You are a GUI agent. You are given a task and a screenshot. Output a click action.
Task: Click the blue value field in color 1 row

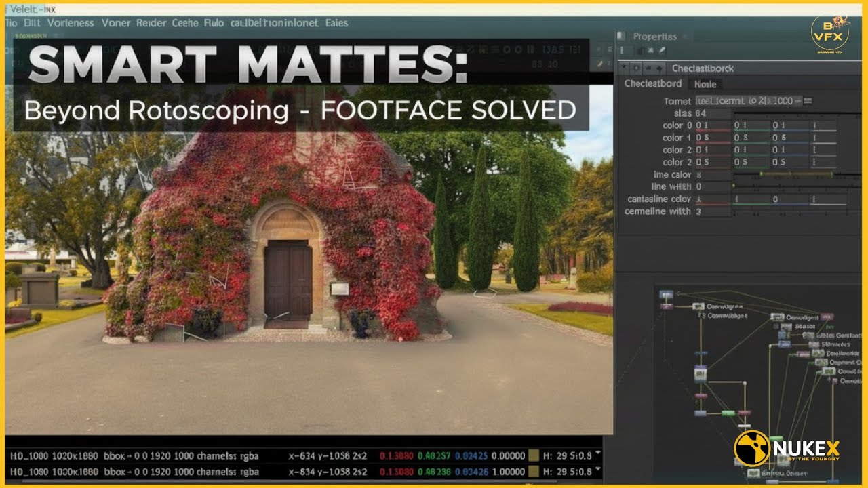click(x=790, y=138)
